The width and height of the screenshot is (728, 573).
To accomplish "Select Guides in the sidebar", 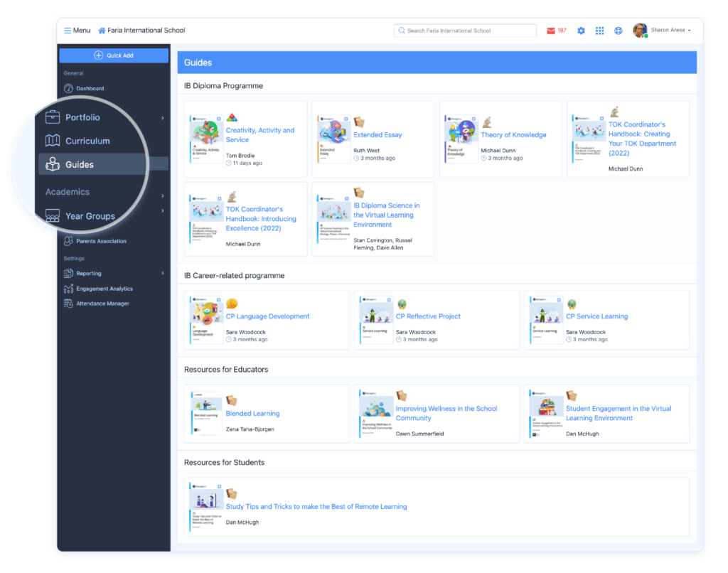I will pyautogui.click(x=80, y=164).
